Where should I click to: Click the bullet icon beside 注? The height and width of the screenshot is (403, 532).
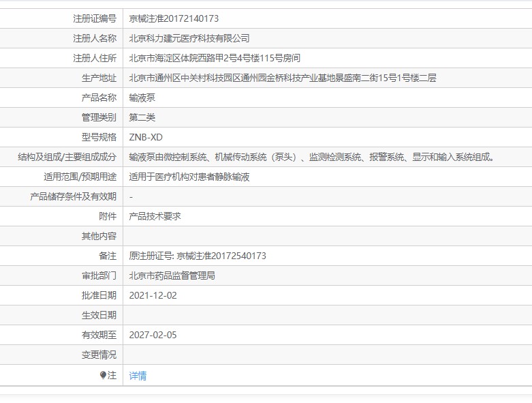tap(103, 375)
